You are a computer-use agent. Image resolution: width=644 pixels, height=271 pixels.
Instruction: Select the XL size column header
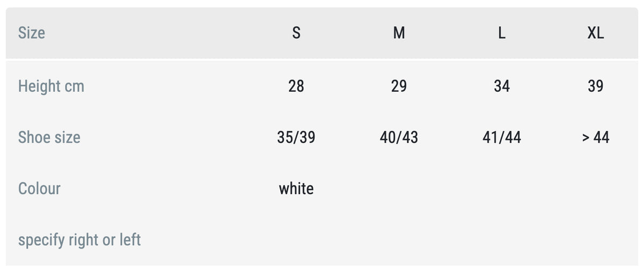[595, 33]
